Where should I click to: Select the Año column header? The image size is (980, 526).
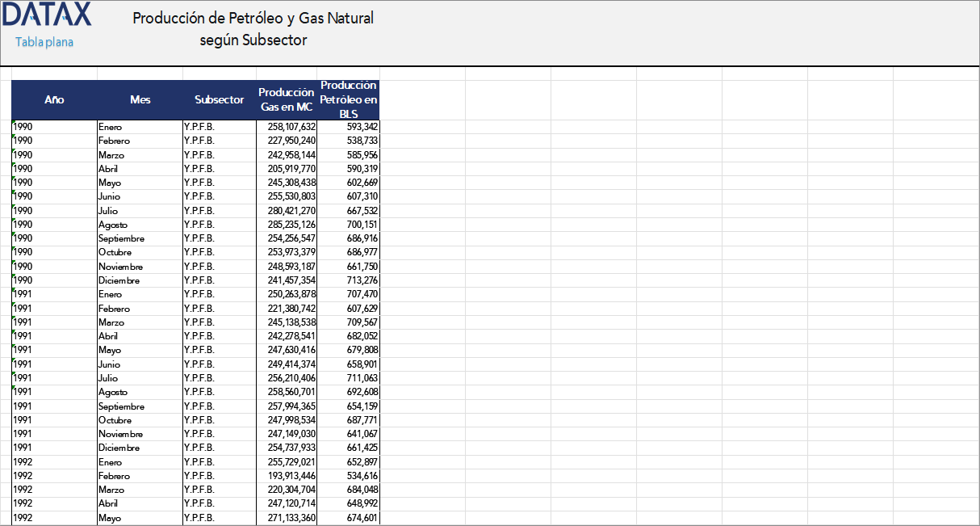(x=53, y=99)
